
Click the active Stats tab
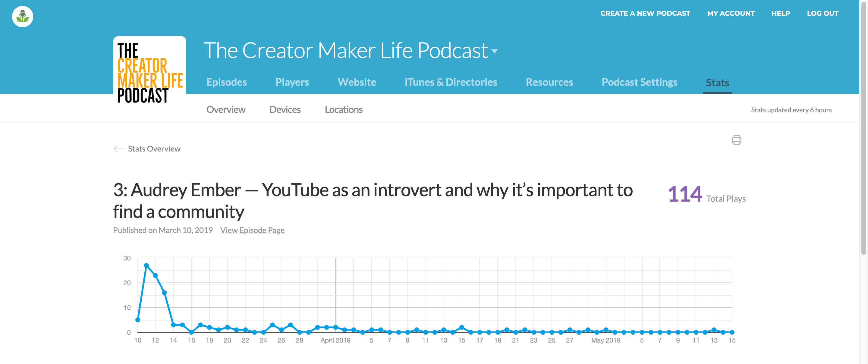pyautogui.click(x=717, y=83)
